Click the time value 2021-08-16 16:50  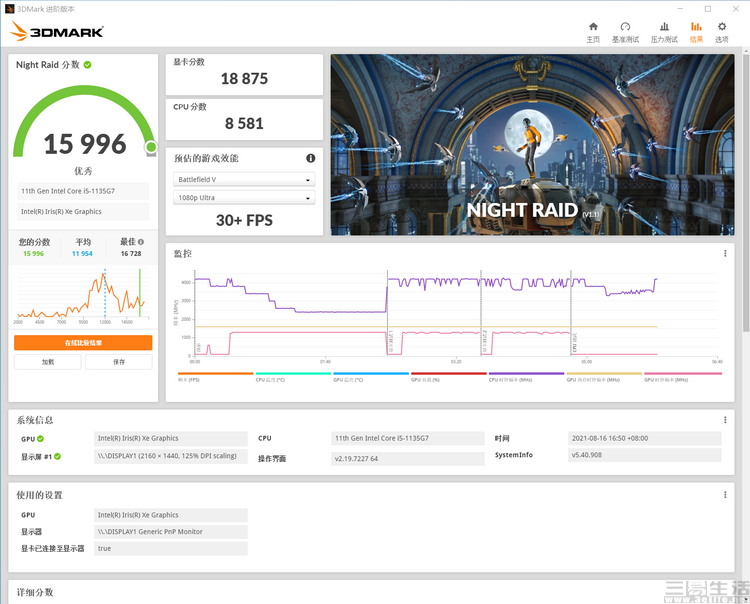[644, 438]
